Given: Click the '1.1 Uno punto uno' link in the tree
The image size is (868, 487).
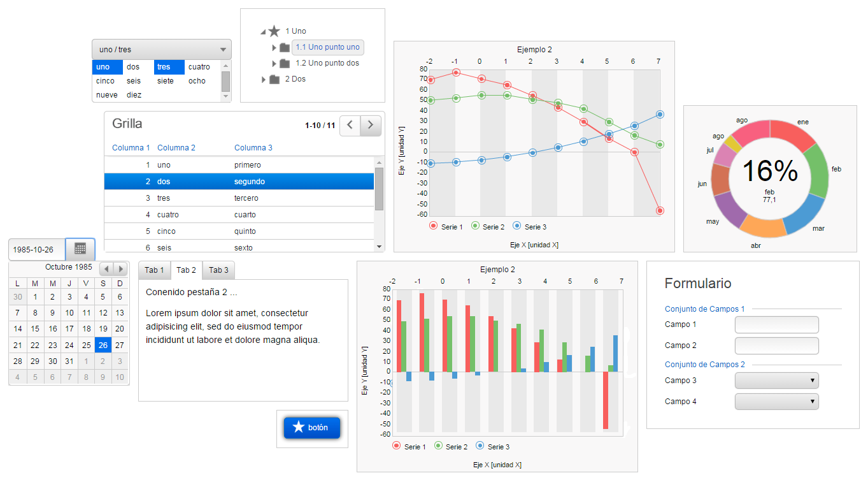Looking at the screenshot, I should (327, 47).
